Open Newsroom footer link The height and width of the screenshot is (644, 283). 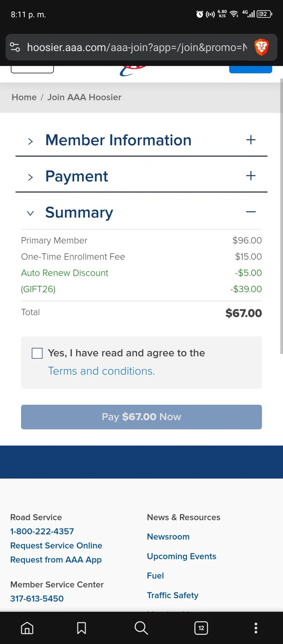click(168, 537)
